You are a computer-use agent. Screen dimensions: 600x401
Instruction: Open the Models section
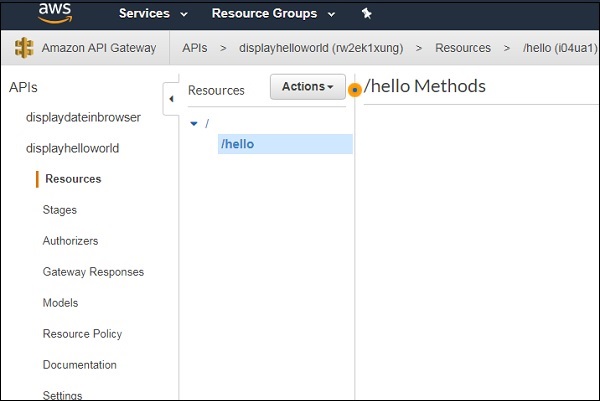tap(60, 303)
